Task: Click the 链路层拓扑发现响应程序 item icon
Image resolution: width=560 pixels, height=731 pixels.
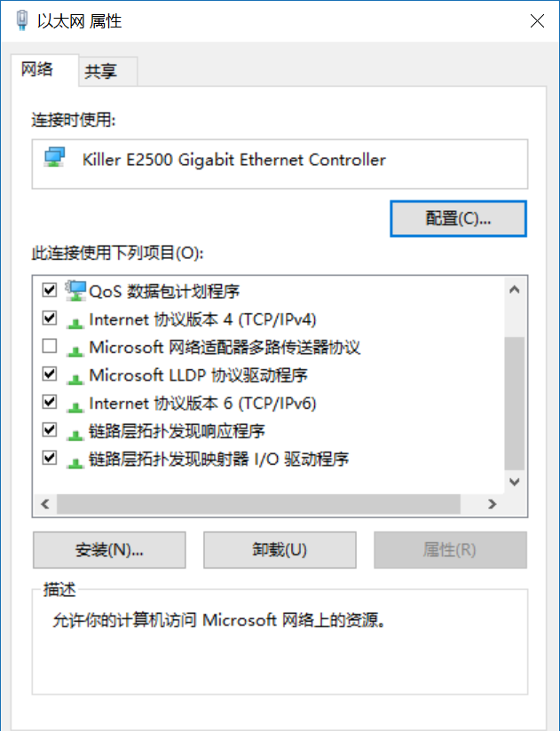Action: coord(75,430)
